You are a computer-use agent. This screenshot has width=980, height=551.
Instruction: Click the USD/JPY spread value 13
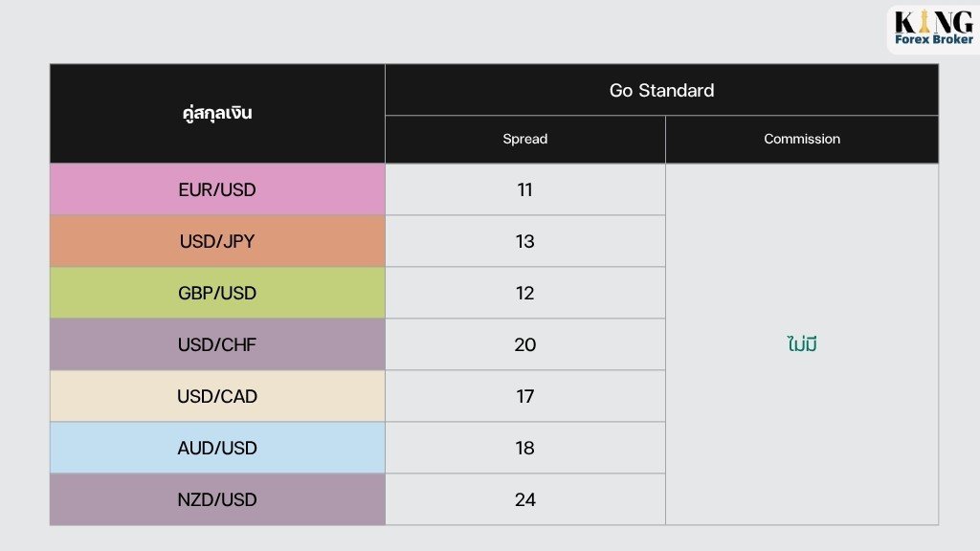[x=525, y=241]
